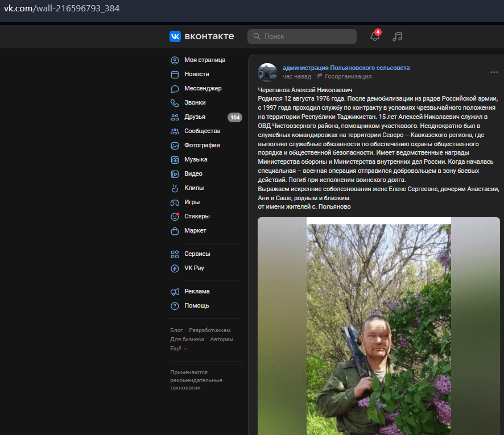Click the Поиск search field
Image resolution: width=504 pixels, height=435 pixels.
point(302,36)
